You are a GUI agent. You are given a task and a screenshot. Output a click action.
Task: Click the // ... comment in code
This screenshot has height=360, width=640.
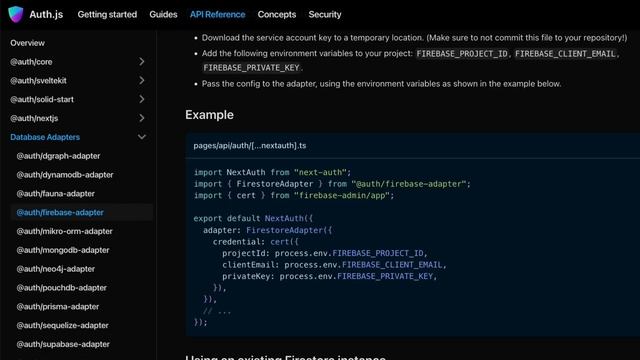pyautogui.click(x=217, y=311)
